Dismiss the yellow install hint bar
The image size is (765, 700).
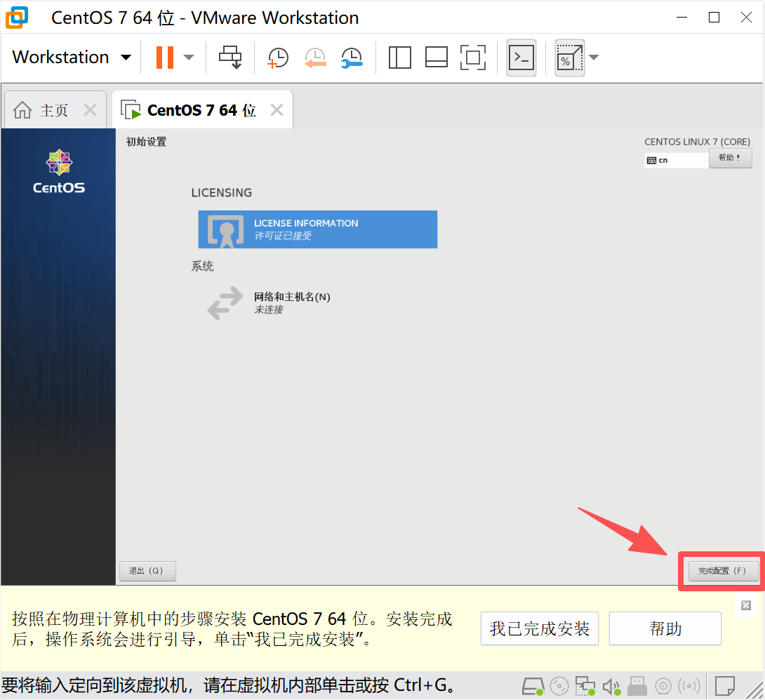point(746,605)
